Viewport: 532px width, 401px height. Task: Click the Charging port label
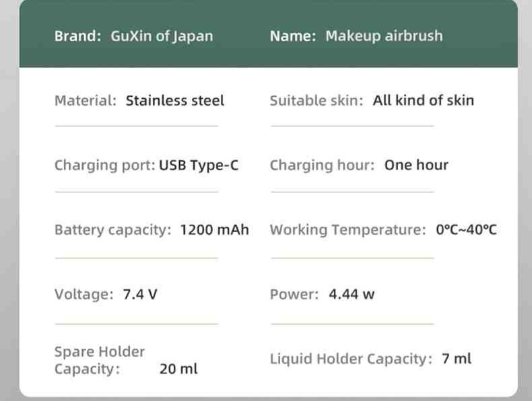(x=105, y=166)
